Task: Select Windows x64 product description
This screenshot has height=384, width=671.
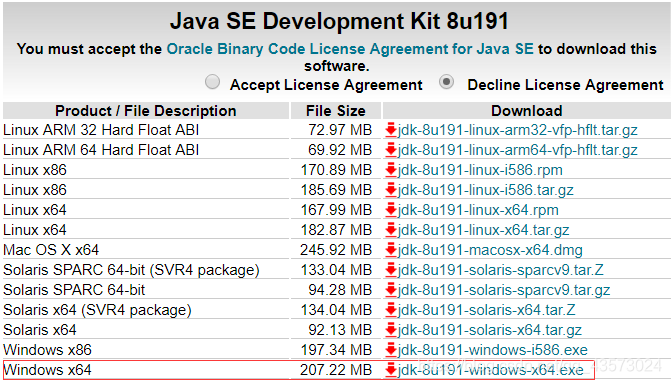Action: 47,370
